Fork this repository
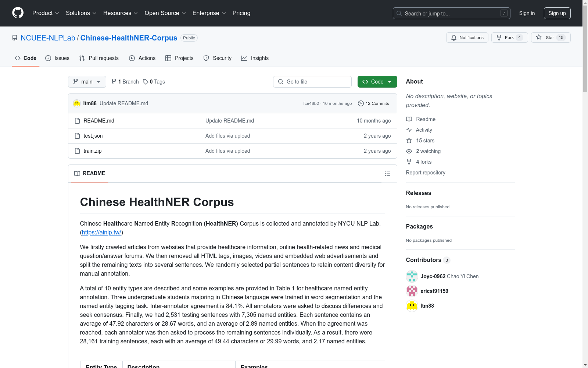This screenshot has width=588, height=368. point(509,38)
